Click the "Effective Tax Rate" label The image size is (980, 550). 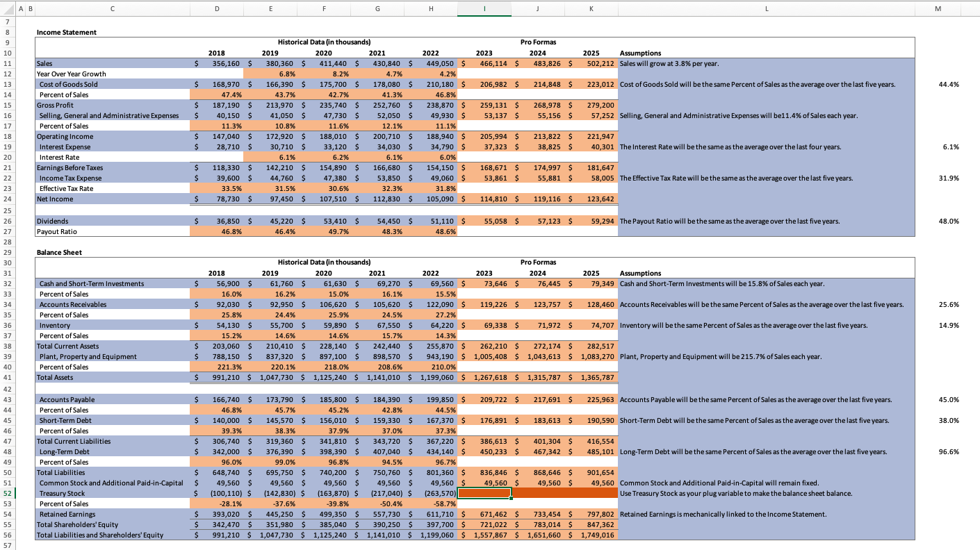67,188
